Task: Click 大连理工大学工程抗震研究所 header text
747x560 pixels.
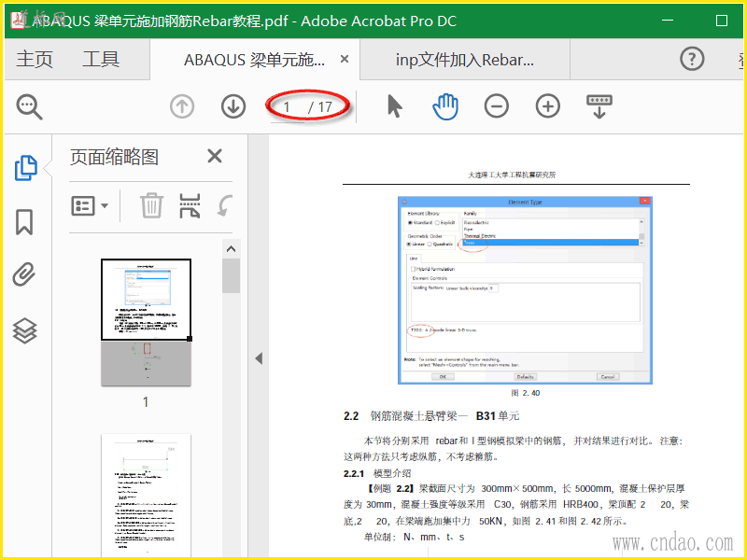Action: (x=512, y=175)
